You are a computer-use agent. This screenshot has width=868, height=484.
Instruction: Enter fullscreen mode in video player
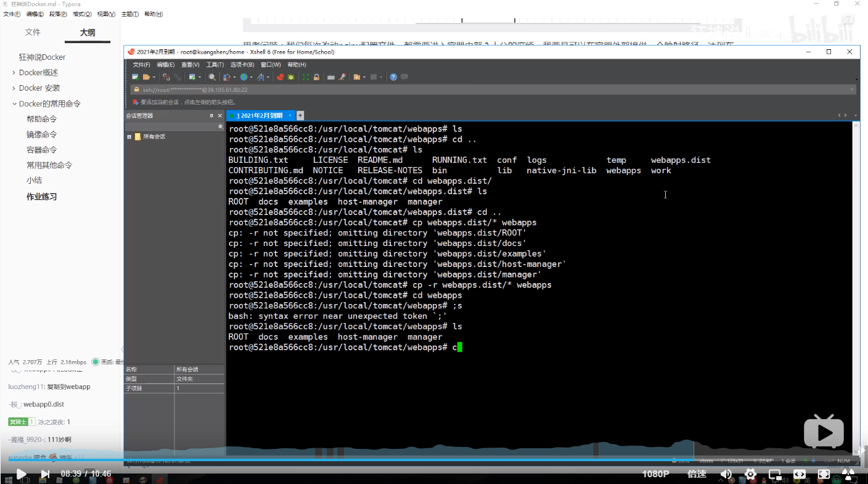[824, 474]
